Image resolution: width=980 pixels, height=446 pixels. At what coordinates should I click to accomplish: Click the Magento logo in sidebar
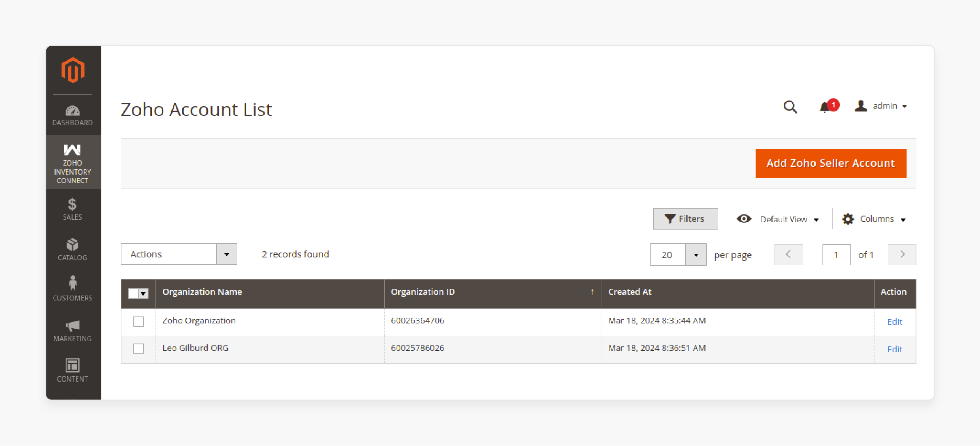(73, 70)
